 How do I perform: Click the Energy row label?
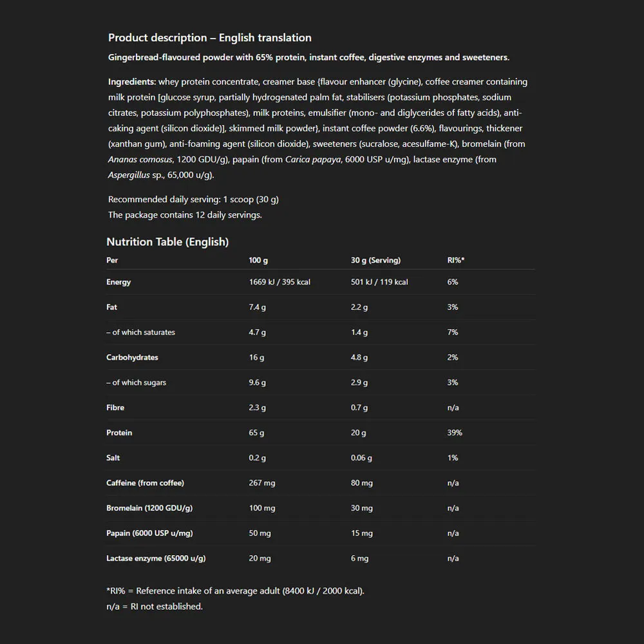click(118, 282)
